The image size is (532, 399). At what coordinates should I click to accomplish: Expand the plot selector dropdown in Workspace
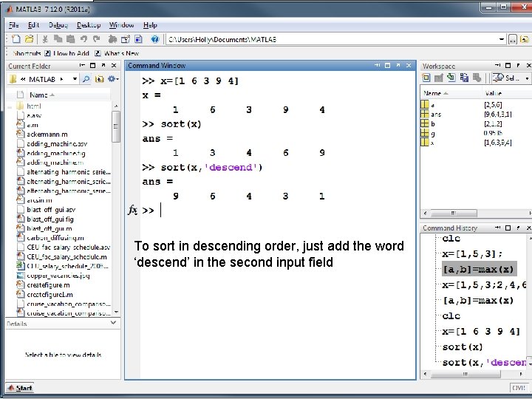527,78
